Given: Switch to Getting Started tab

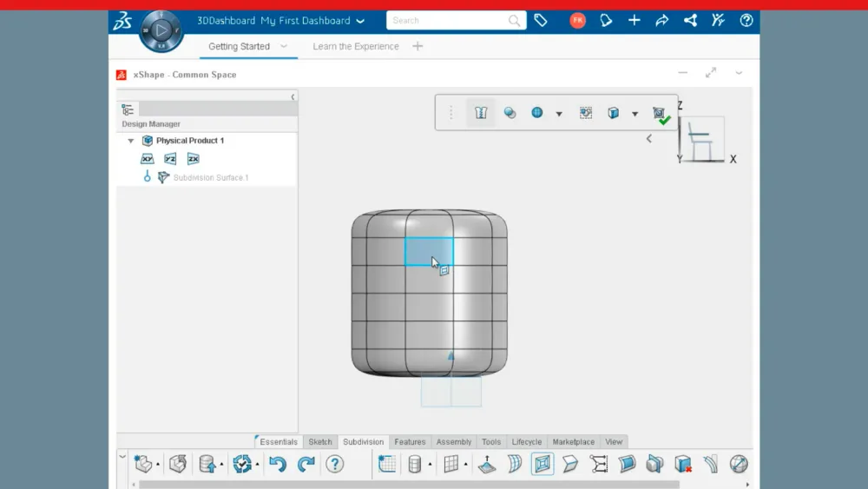Looking at the screenshot, I should [x=240, y=47].
